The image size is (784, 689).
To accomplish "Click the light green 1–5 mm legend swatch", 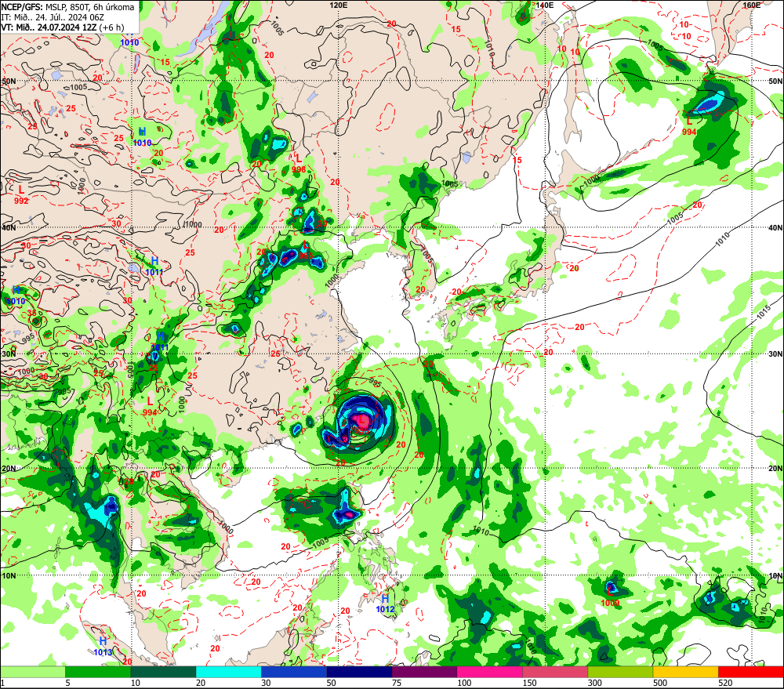I will point(32,672).
